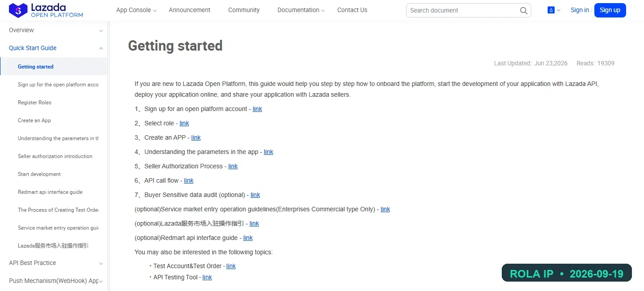This screenshot has height=291, width=644.
Task: Follow the Buyer Sensitive data audit link
Action: click(x=255, y=195)
